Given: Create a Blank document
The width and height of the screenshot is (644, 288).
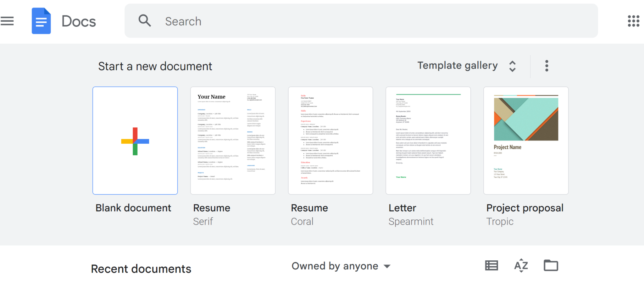Looking at the screenshot, I should click(135, 141).
